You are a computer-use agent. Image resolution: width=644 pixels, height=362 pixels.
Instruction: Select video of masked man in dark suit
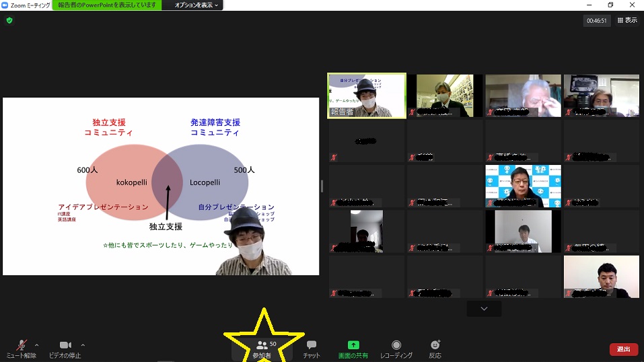click(x=445, y=96)
